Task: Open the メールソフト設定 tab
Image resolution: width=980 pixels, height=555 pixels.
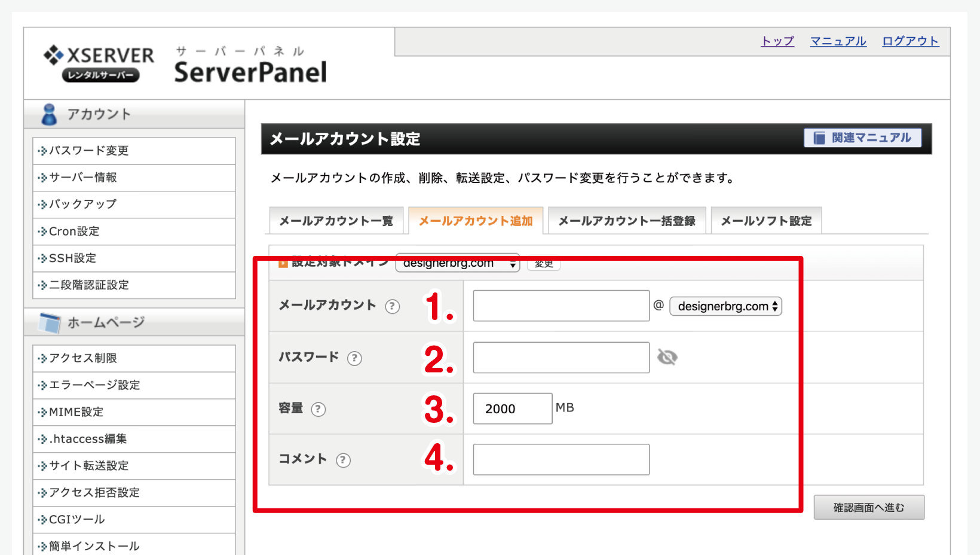Action: 766,221
